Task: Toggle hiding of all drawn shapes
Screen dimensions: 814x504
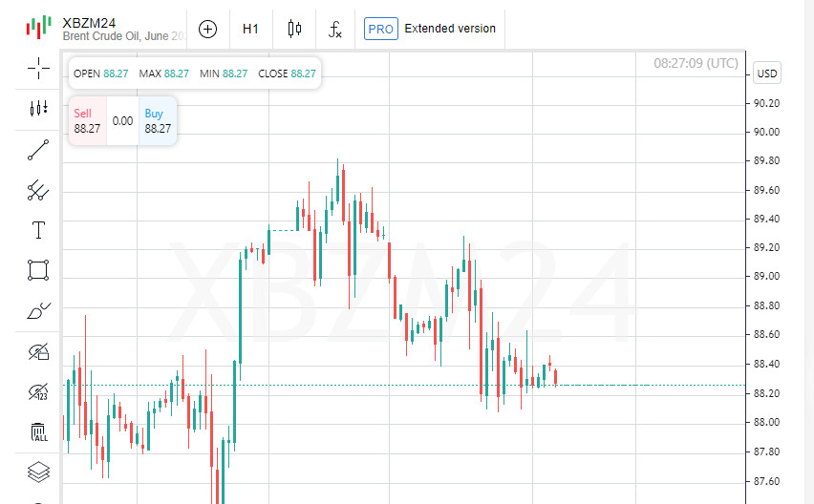Action: (x=38, y=352)
